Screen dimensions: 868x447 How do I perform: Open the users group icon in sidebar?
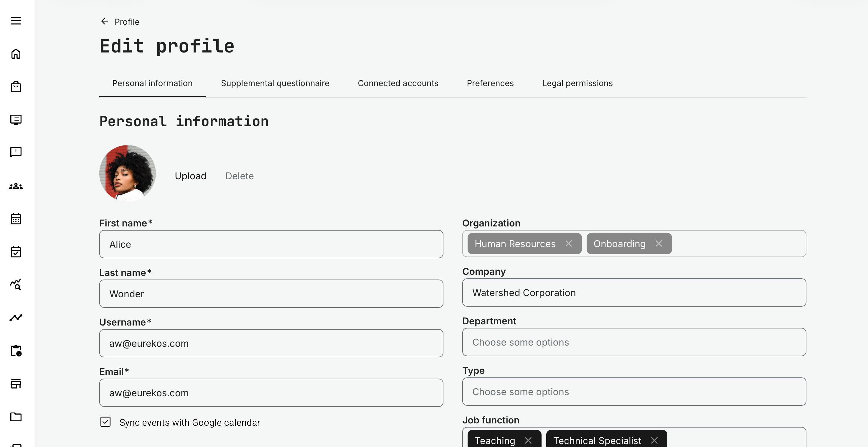point(16,186)
